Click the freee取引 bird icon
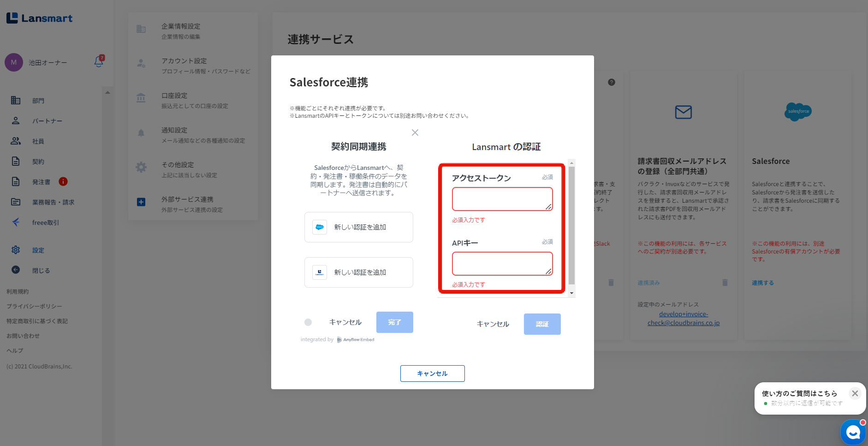 click(16, 222)
